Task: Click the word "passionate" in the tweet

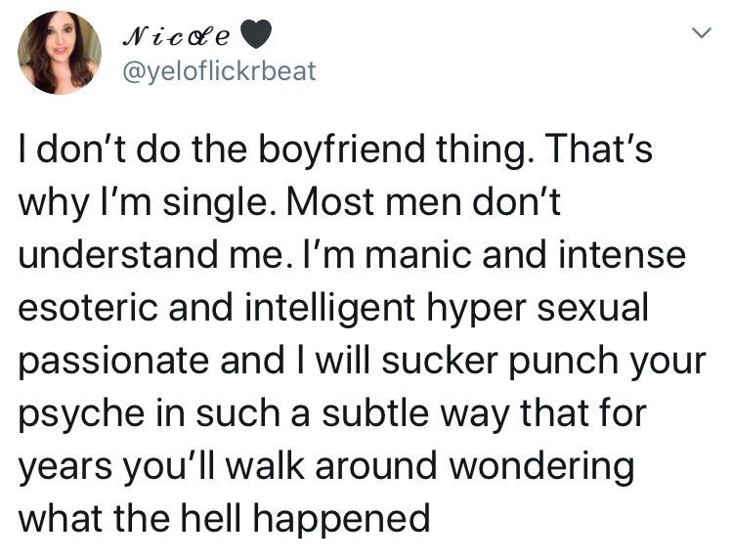Action: 113,362
